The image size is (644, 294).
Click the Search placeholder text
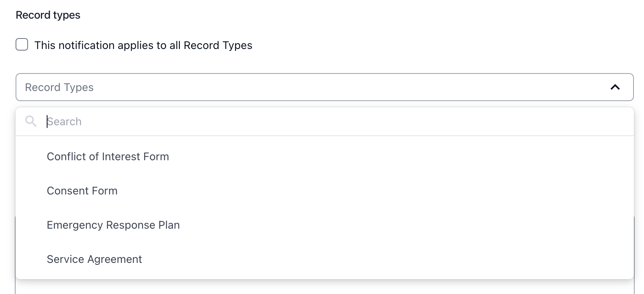tap(65, 122)
